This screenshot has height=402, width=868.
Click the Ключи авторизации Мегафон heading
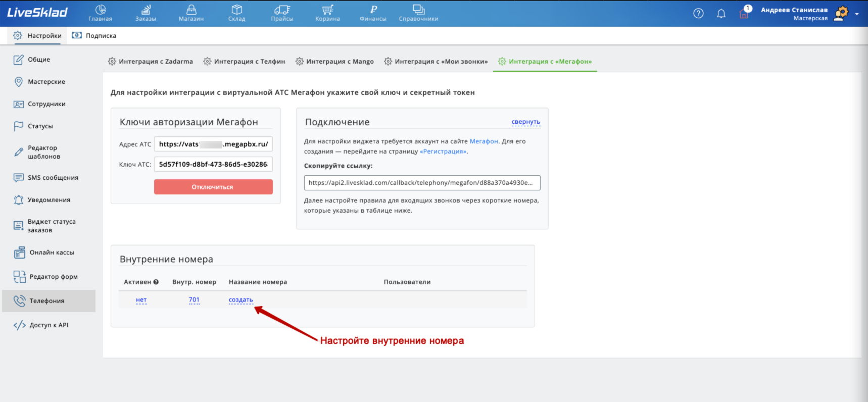[x=189, y=122]
